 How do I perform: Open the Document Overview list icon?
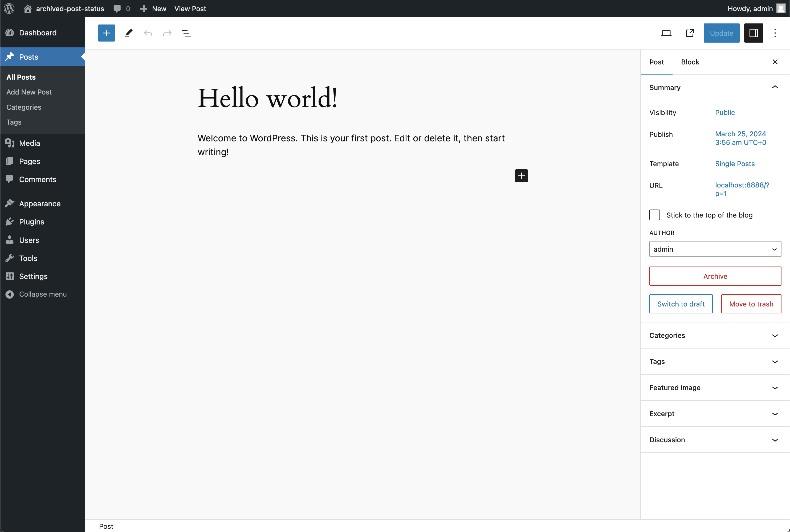point(186,33)
